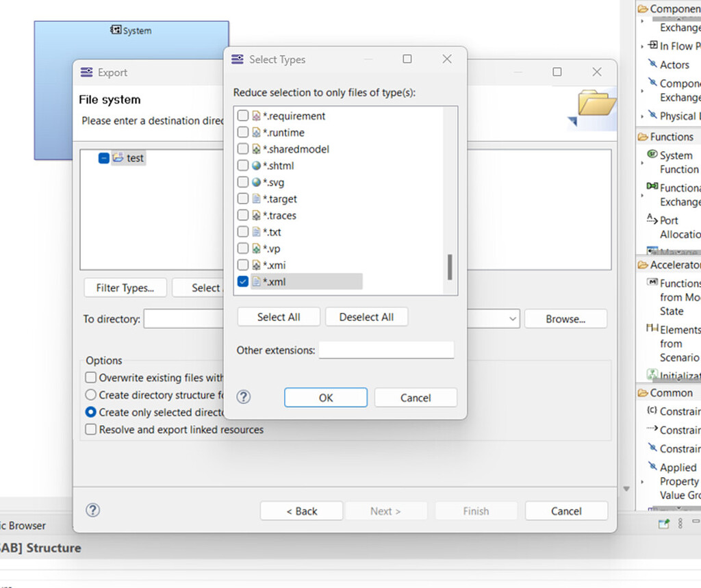Uncheck the *.xml file type
Viewport: 701px width, 588px height.
(x=242, y=281)
